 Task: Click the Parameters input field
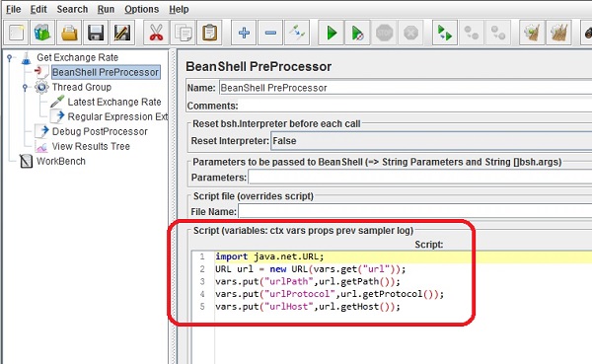(x=420, y=178)
